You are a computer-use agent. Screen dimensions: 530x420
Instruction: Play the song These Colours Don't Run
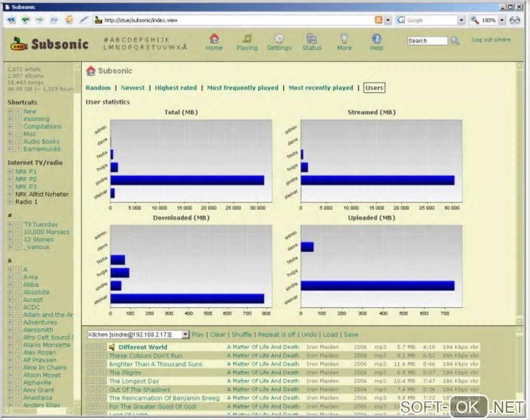point(145,356)
